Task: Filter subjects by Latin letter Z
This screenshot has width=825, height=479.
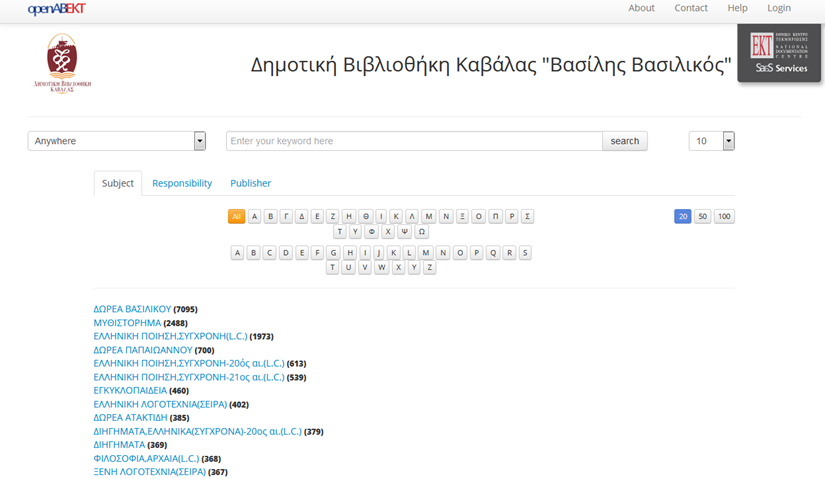Action: tap(429, 267)
